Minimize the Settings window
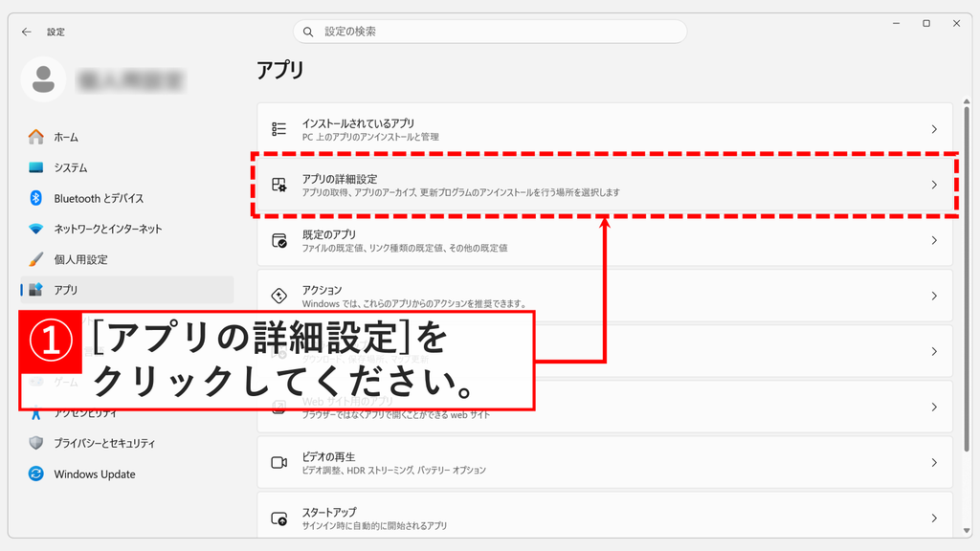Image resolution: width=980 pixels, height=551 pixels. pyautogui.click(x=896, y=23)
